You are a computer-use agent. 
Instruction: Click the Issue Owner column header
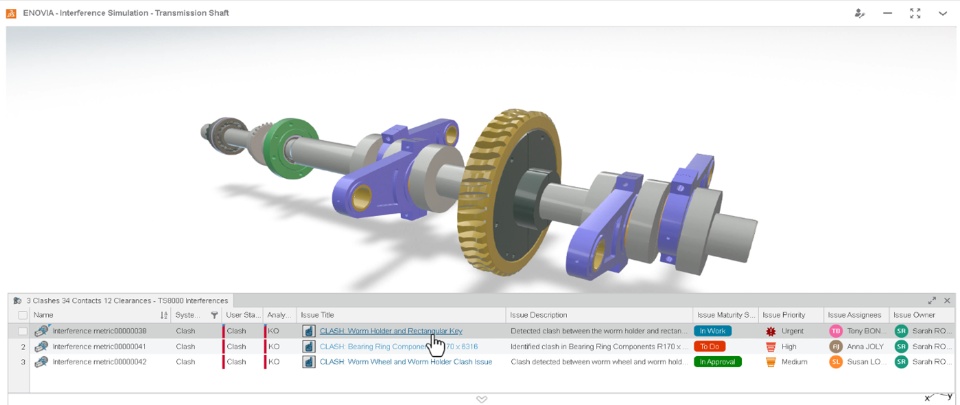914,315
